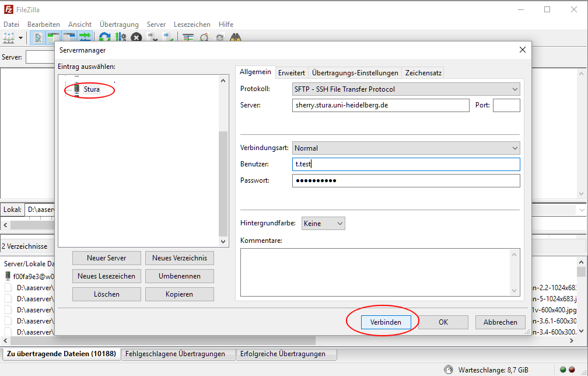Click the Umbenennen button
This screenshot has width=588, height=376.
click(180, 276)
